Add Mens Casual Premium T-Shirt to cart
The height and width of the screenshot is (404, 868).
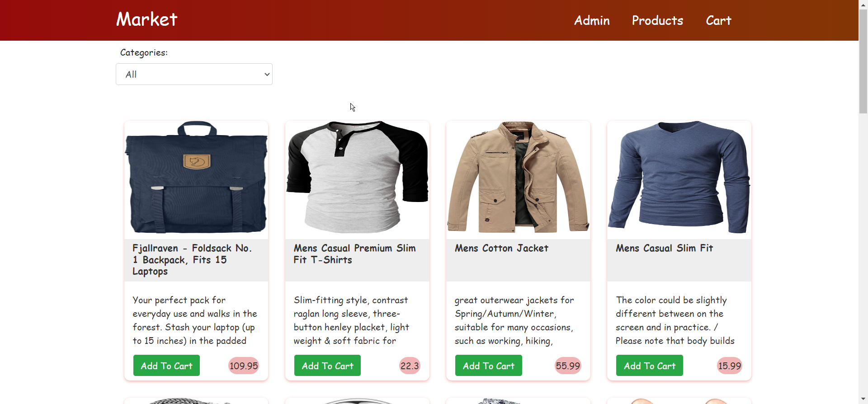tap(327, 366)
